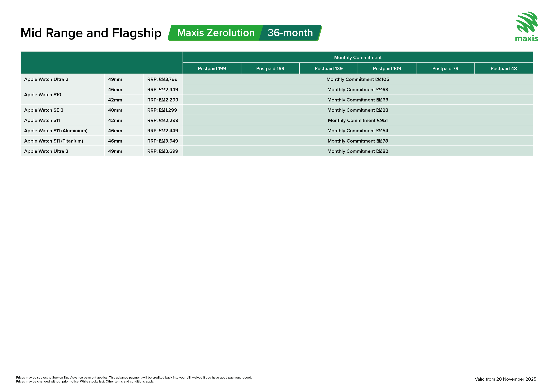
Task: Click the Maxis Zerolution banner label
Action: point(216,33)
